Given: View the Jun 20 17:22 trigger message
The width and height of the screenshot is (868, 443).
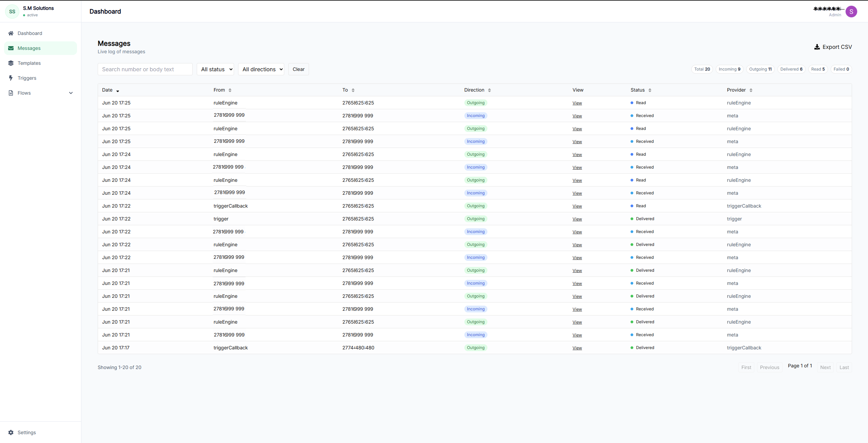Looking at the screenshot, I should [x=577, y=219].
